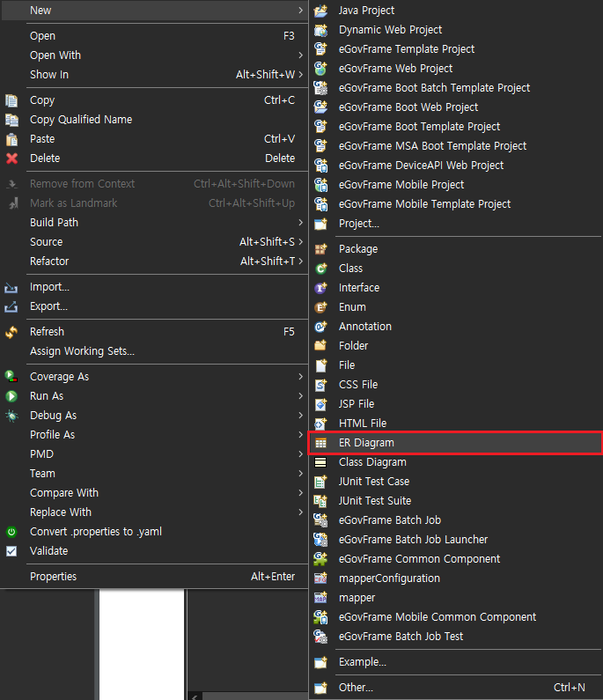Viewport: 603px width, 700px height.
Task: Expand the Refactor submenu arrow
Action: (300, 262)
